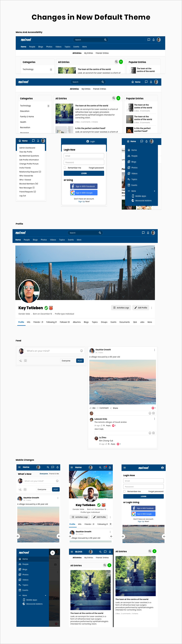Open Albumns profile tab
This screenshot has height=644, width=182.
point(77,322)
